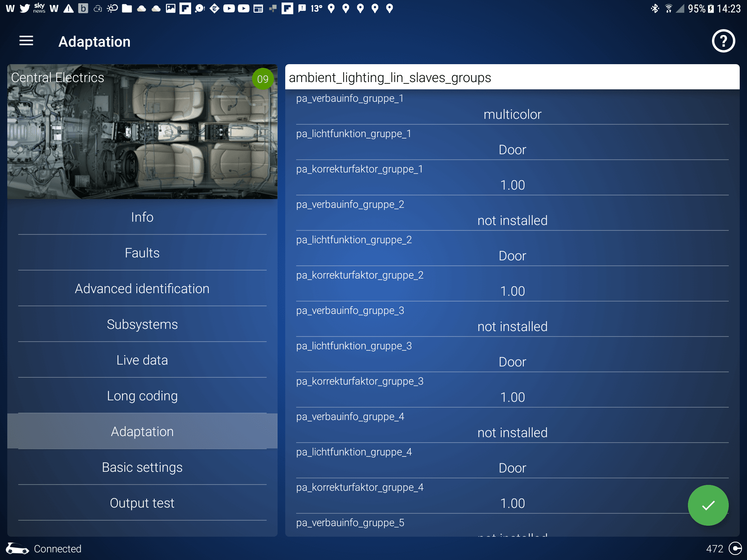Tap the credits icon next to 472
Image resolution: width=747 pixels, height=560 pixels.
[735, 548]
